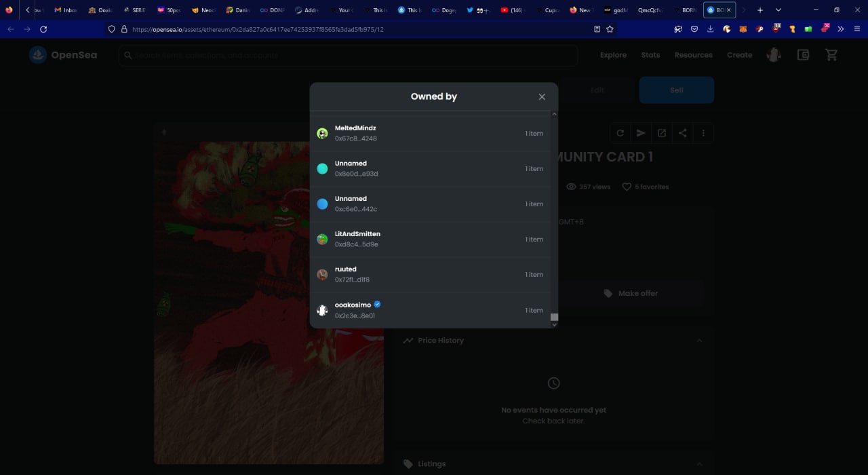Open the Create page
868x475 pixels.
pyautogui.click(x=739, y=55)
